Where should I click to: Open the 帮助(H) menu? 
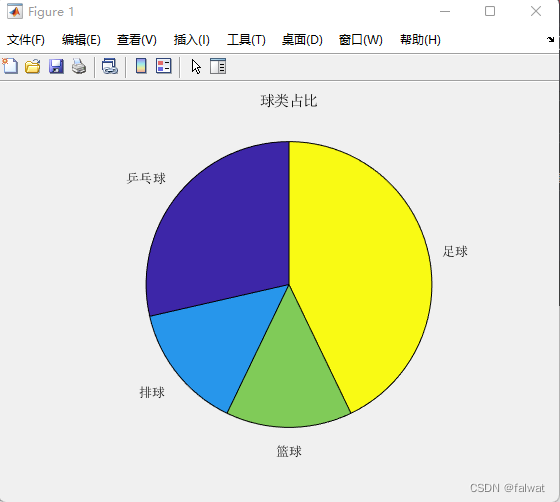coord(420,40)
